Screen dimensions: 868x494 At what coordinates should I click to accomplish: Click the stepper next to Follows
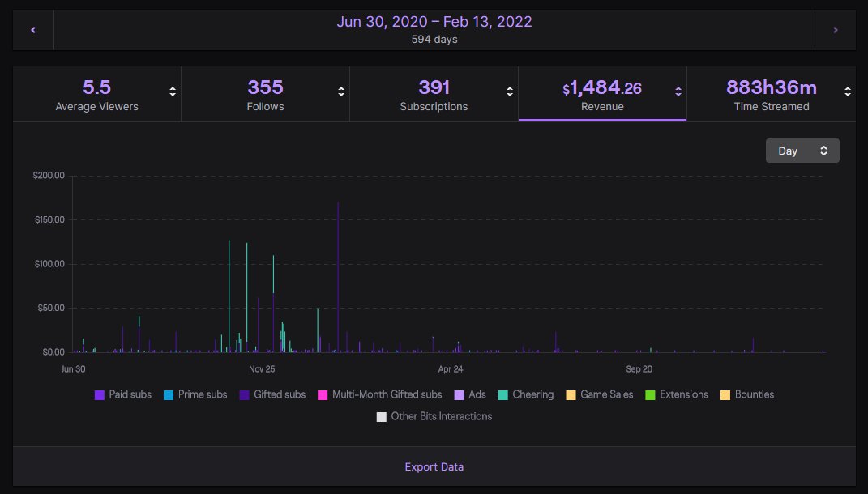[x=341, y=92]
